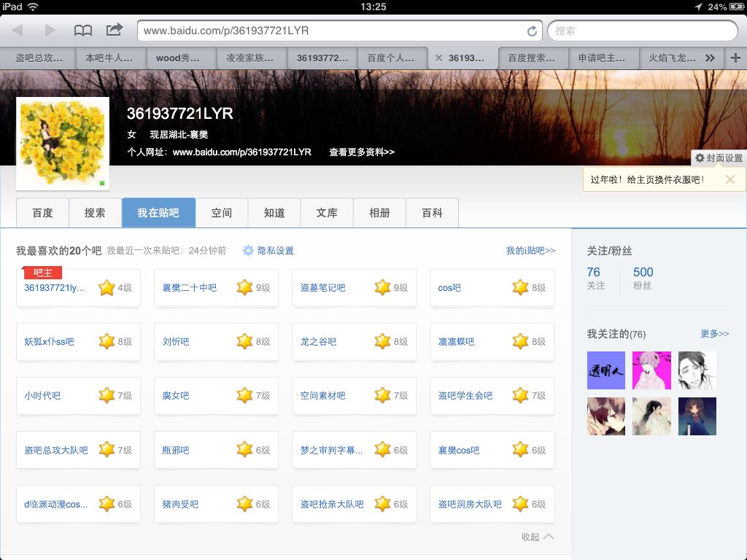The image size is (747, 560).
Task: Open the 凛凛蝶吧 link
Action: coord(456,341)
